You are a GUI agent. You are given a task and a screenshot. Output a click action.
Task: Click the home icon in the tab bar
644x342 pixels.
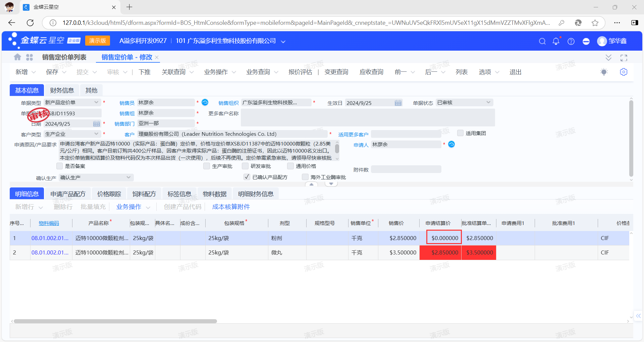tap(17, 57)
